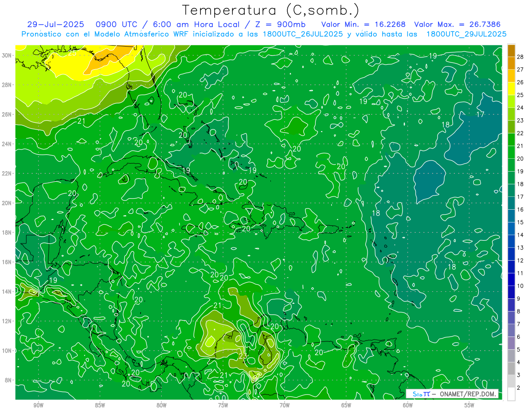Select legend color between 27 and 28
Screen dimensions: 532x411
click(x=511, y=63)
